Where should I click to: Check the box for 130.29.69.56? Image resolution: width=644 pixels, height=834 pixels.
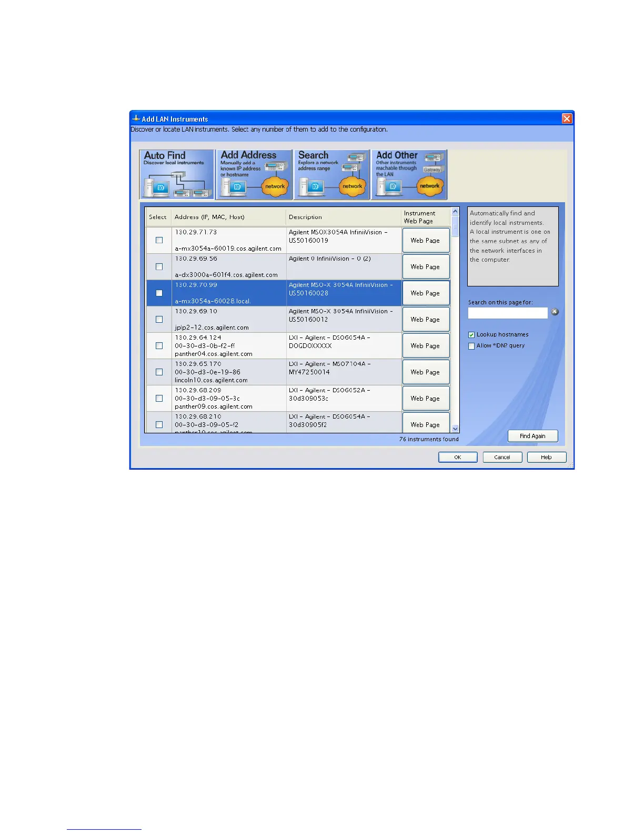[x=159, y=266]
